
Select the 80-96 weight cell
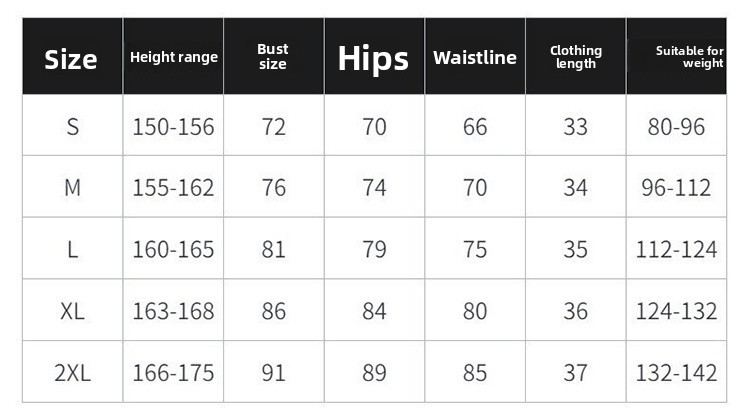pyautogui.click(x=676, y=127)
